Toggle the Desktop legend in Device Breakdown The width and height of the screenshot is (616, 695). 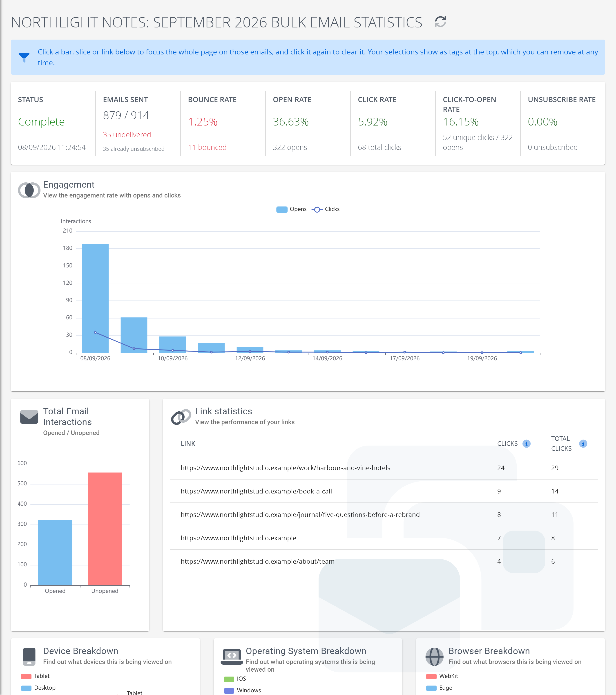point(38,688)
